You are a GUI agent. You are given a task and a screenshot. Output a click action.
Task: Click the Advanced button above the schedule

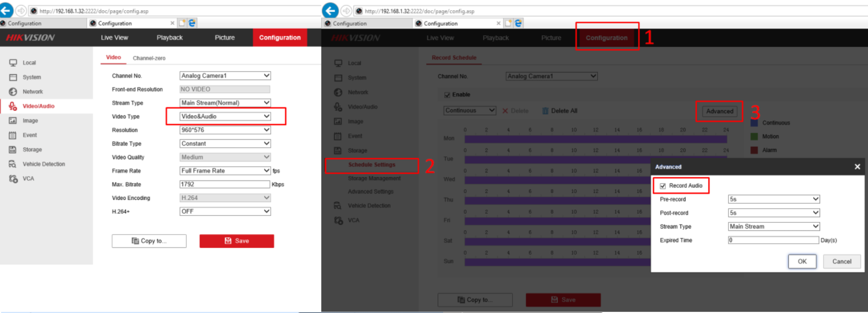coord(720,111)
